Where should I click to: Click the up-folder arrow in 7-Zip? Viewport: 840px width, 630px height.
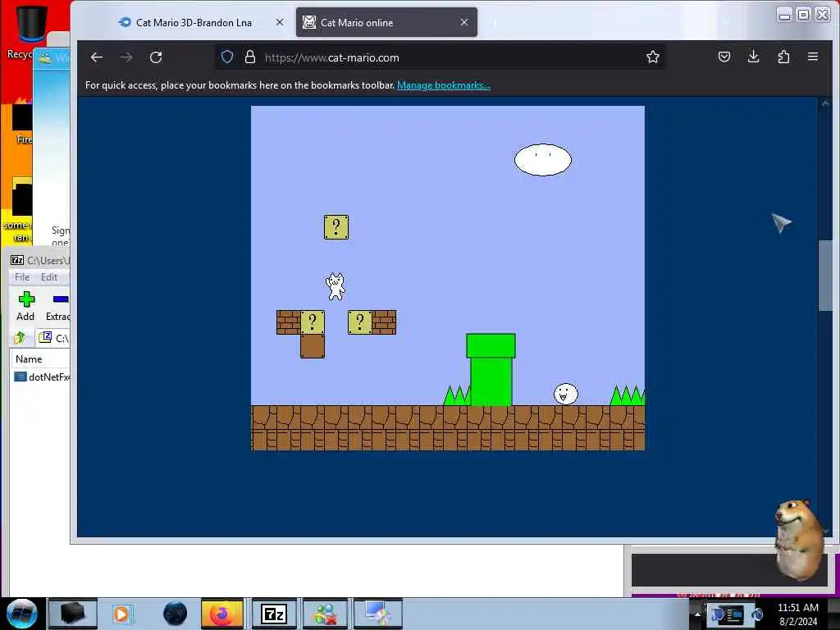[20, 337]
